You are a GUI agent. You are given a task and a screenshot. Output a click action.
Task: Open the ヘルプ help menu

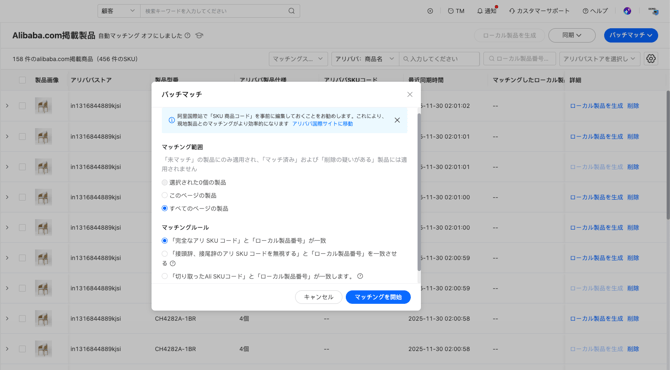pos(595,11)
